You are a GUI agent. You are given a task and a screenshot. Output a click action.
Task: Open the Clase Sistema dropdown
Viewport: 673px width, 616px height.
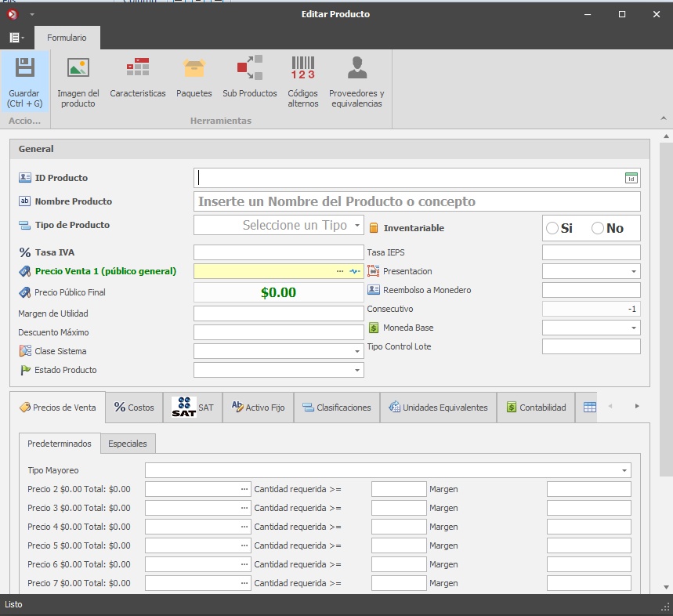coord(357,351)
